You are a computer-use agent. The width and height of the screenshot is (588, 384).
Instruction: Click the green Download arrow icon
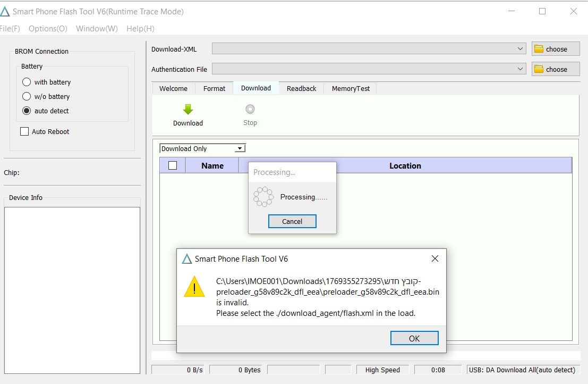[188, 109]
